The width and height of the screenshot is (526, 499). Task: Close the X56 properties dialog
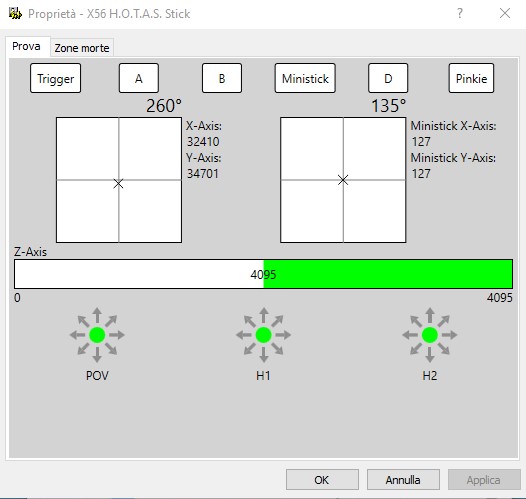click(505, 13)
